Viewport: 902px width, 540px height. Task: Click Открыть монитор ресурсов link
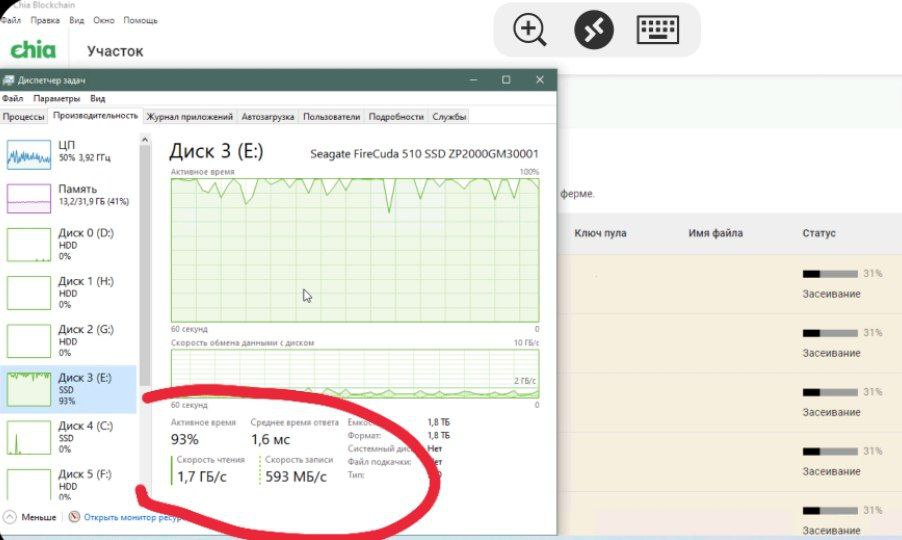132,517
